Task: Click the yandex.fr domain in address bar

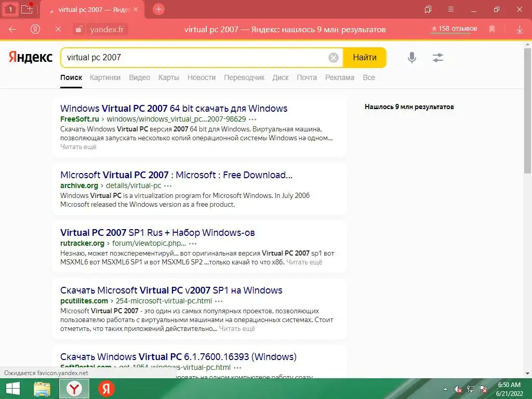Action: 107,30
